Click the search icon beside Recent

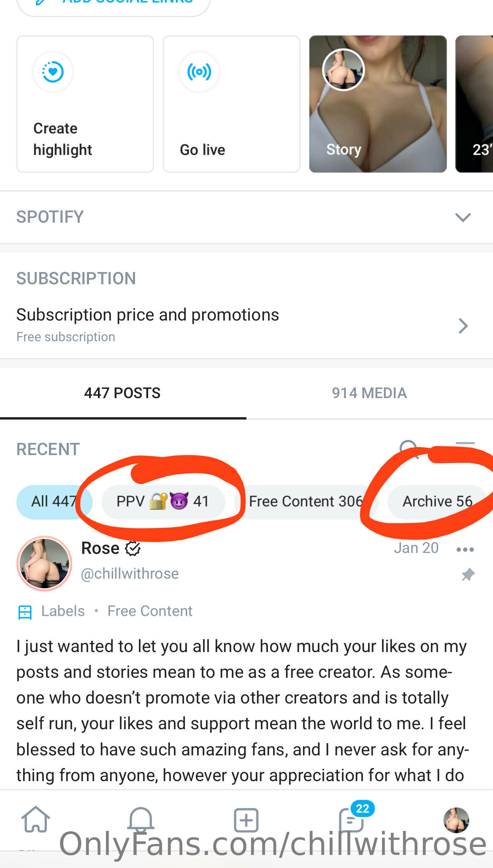(x=409, y=449)
